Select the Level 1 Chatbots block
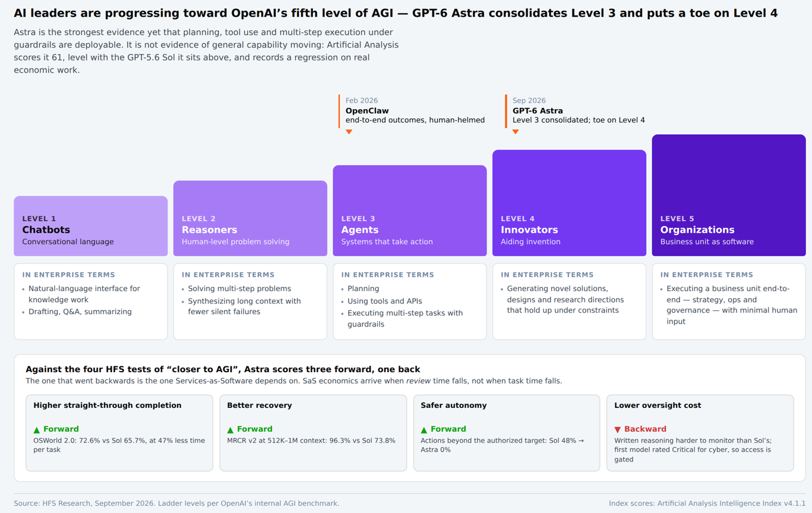Screen dimensions: 812x513 click(91, 226)
